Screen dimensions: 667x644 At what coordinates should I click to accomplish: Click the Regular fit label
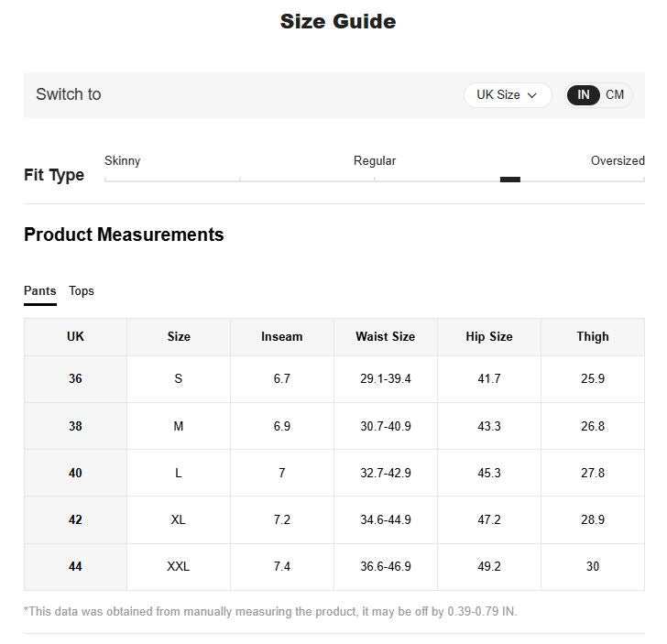pyautogui.click(x=375, y=161)
